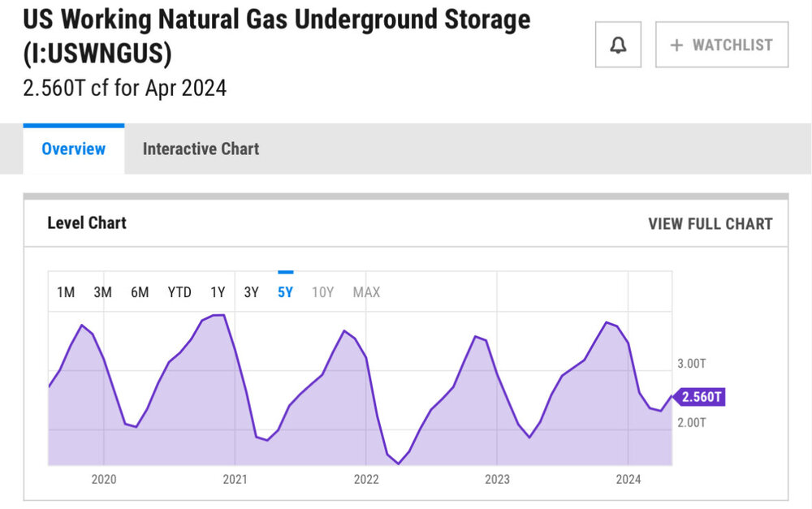The height and width of the screenshot is (509, 812).
Task: Open the Overview tab
Action: (74, 149)
